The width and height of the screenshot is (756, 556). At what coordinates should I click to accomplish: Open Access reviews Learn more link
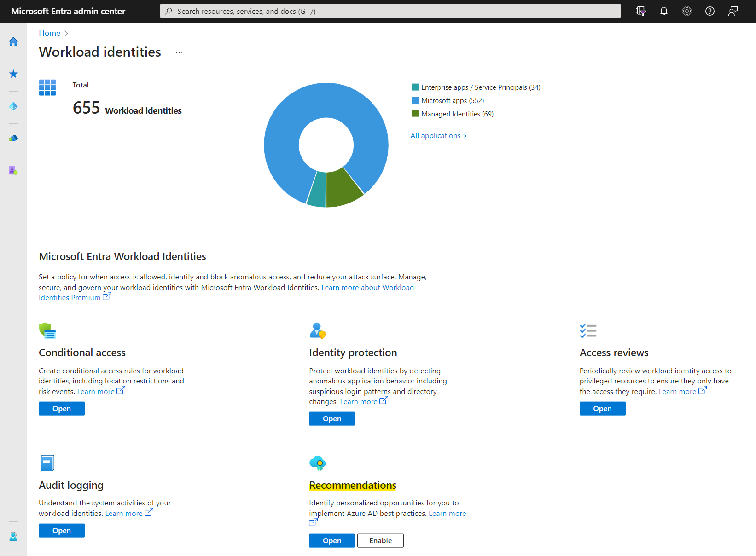(x=682, y=391)
